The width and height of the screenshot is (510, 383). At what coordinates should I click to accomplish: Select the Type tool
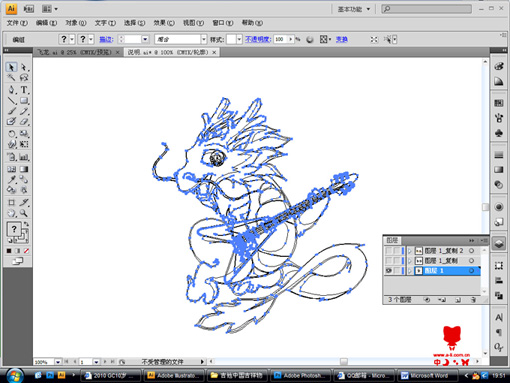point(24,90)
